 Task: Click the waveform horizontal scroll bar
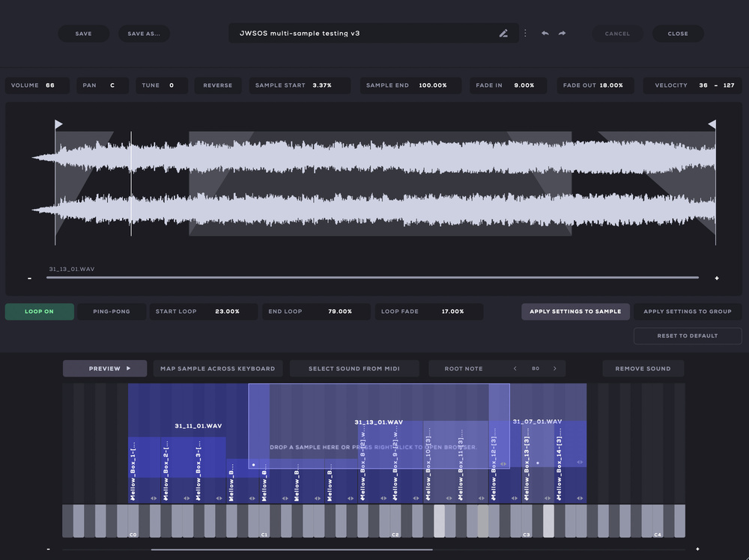372,278
